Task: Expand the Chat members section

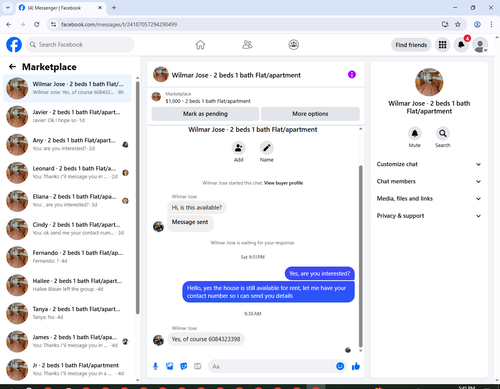Action: coord(429,181)
